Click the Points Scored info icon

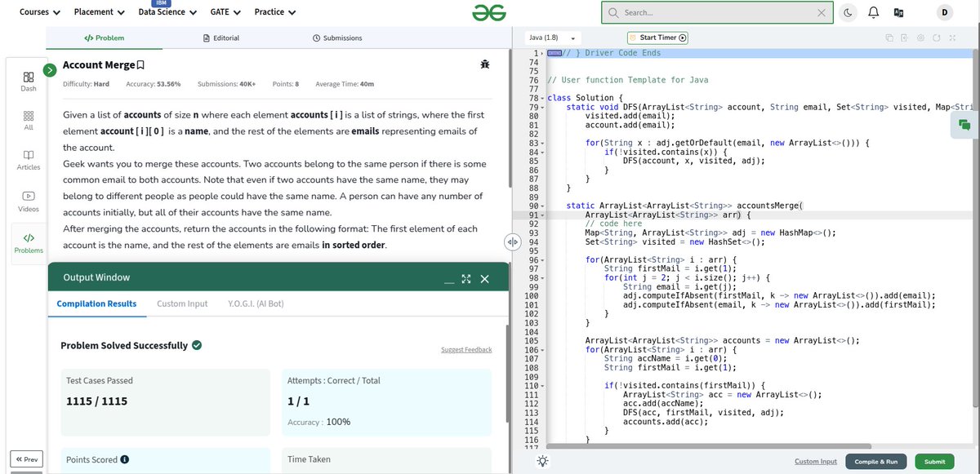point(125,459)
